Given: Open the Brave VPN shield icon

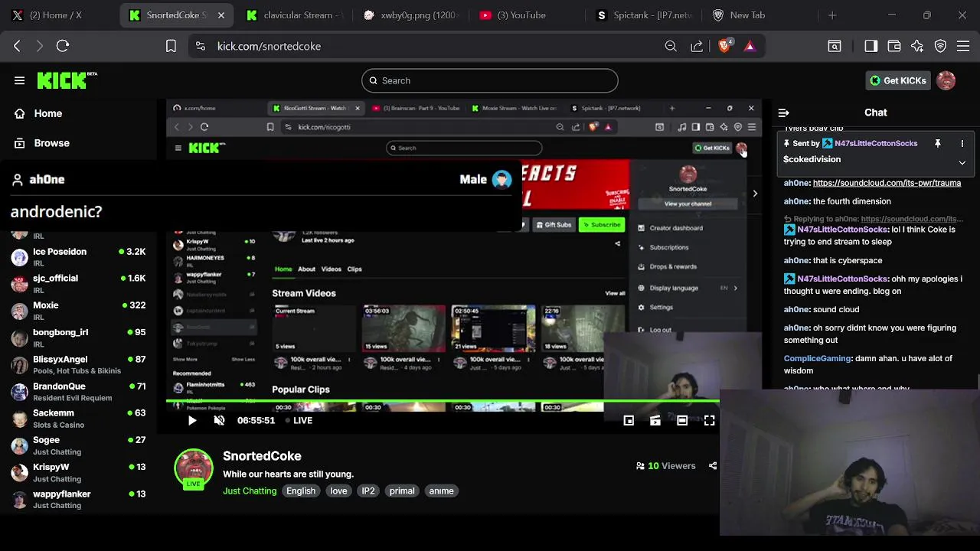Looking at the screenshot, I should [x=941, y=46].
